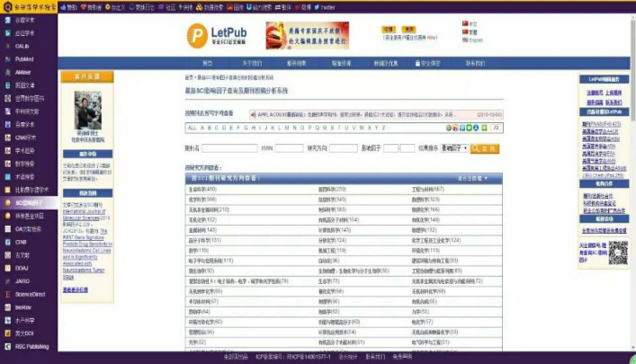The height and width of the screenshot is (364, 636).
Task: Open 安全保障 in the navigation bar
Action: pyautogui.click(x=428, y=63)
